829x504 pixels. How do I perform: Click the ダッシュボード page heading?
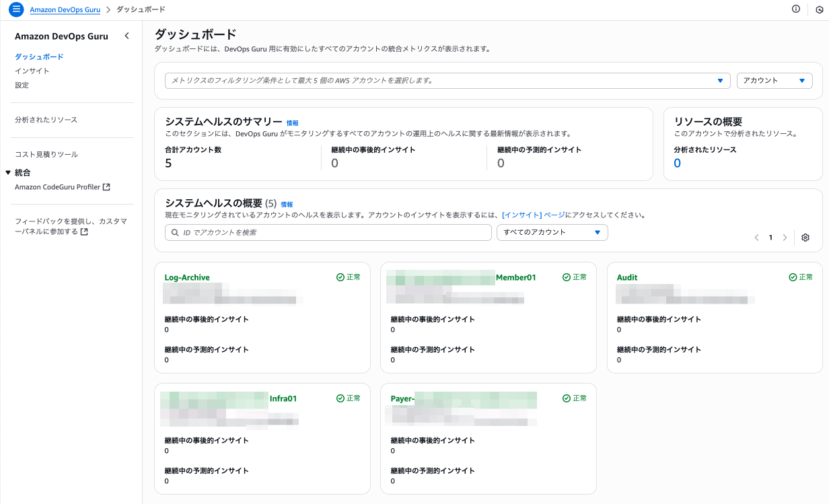[196, 34]
